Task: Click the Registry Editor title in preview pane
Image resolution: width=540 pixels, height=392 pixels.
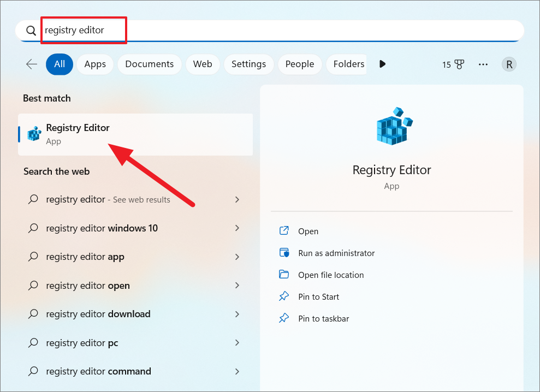Action: click(391, 170)
